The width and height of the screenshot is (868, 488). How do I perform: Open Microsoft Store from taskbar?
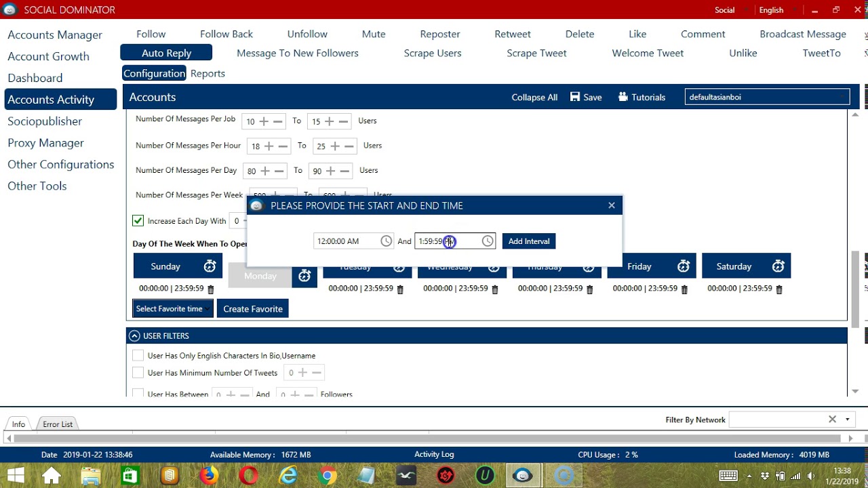click(x=130, y=476)
